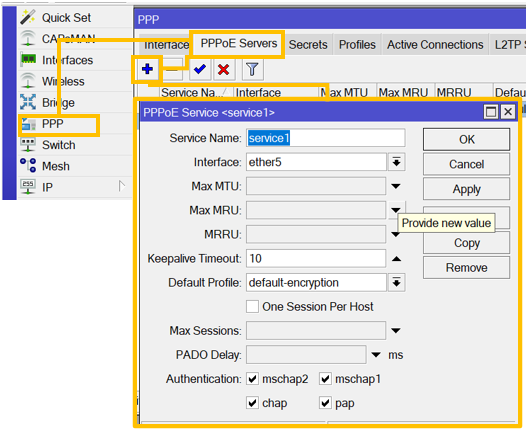Open Quick Set from the sidebar
This screenshot has height=435, width=529.
coord(66,18)
